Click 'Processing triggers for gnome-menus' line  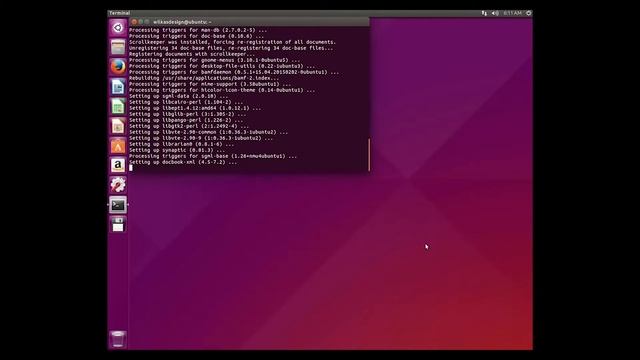tap(216, 60)
